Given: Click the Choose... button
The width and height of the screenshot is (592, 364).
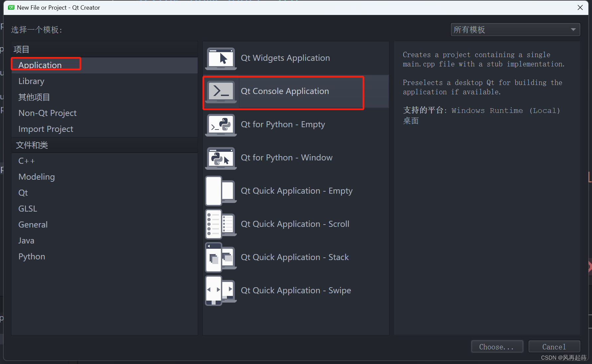Looking at the screenshot, I should pos(497,347).
